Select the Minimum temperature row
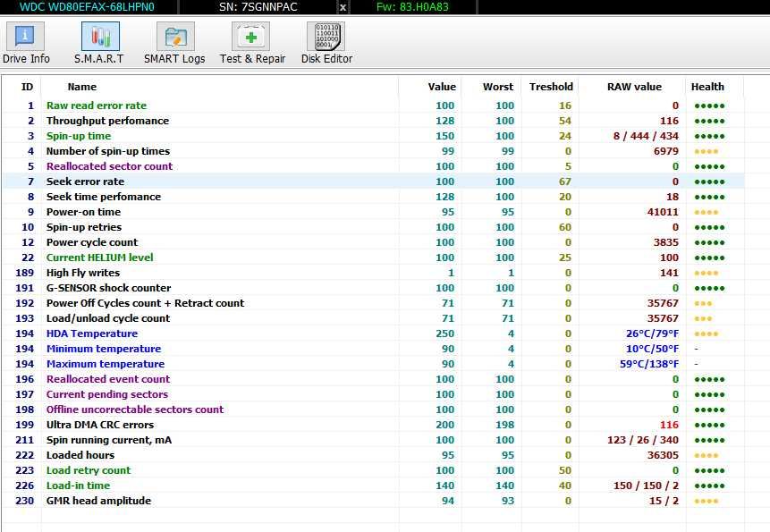770x532 pixels. (x=373, y=349)
